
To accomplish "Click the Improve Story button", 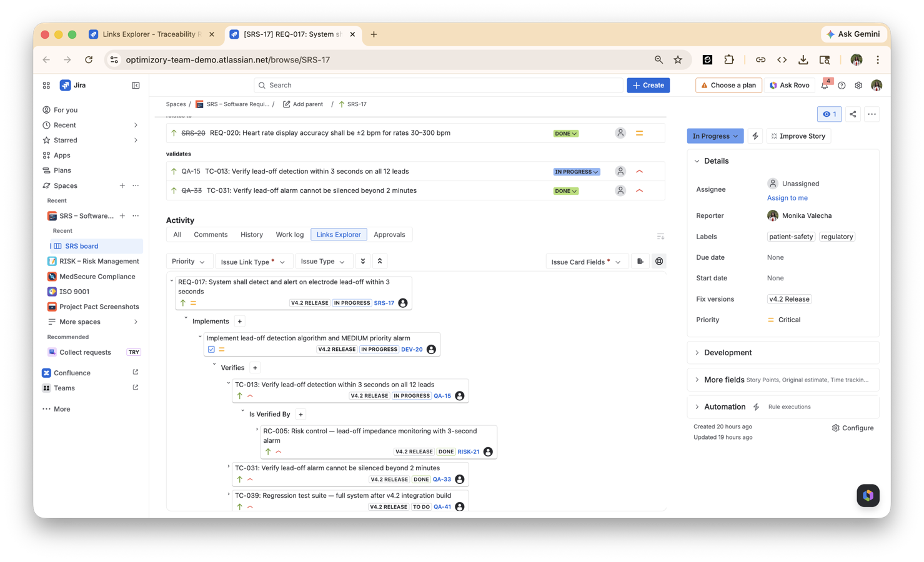I will coord(798,136).
